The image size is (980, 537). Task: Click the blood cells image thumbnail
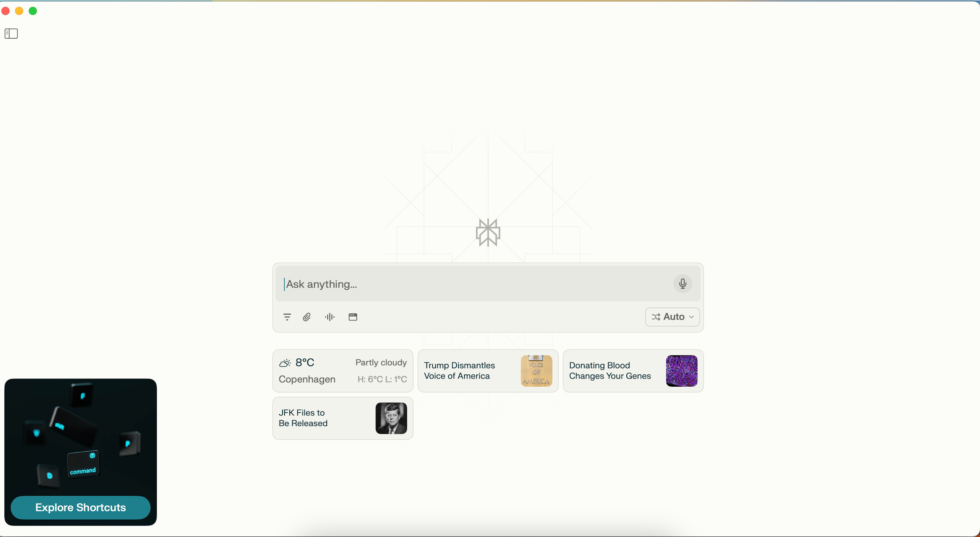tap(682, 371)
